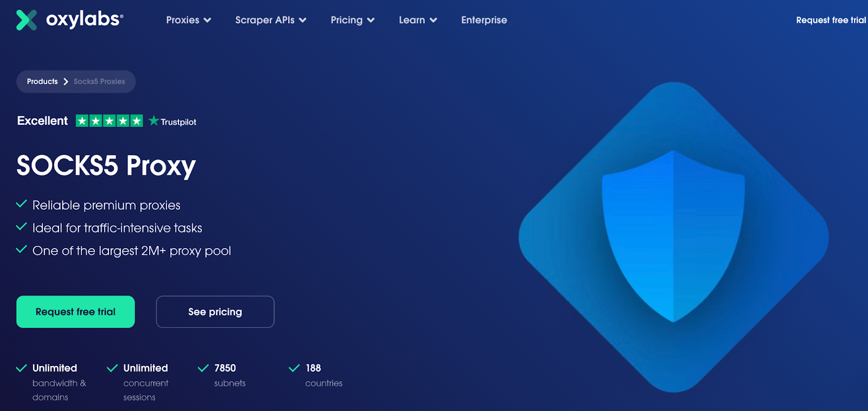
Task: Expand the Proxies dropdown chevron
Action: coord(207,21)
